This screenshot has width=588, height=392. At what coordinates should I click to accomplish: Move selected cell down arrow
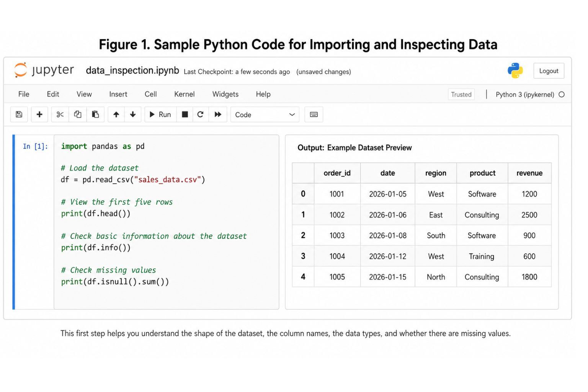[x=133, y=114]
